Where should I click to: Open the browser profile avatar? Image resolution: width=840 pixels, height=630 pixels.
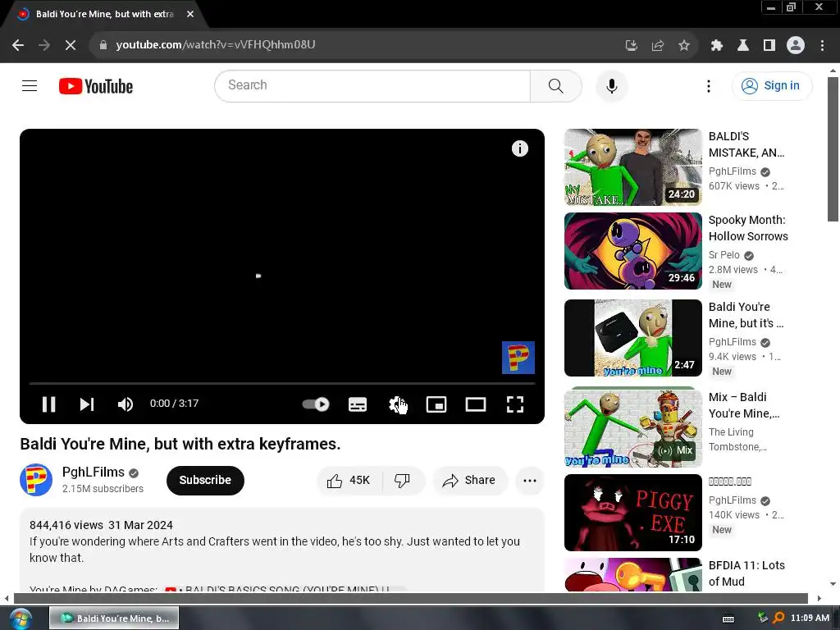pyautogui.click(x=796, y=45)
